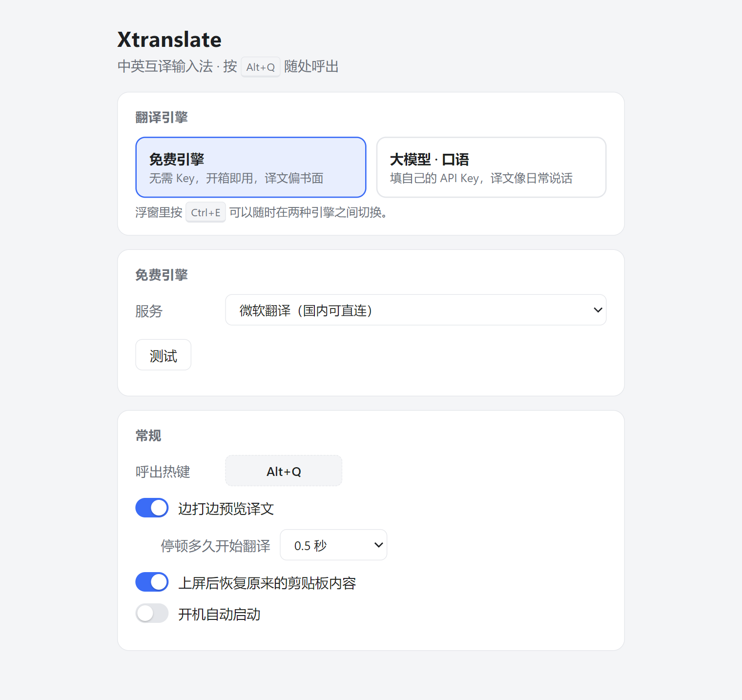Click the 测试 button
742x700 pixels.
click(x=163, y=355)
